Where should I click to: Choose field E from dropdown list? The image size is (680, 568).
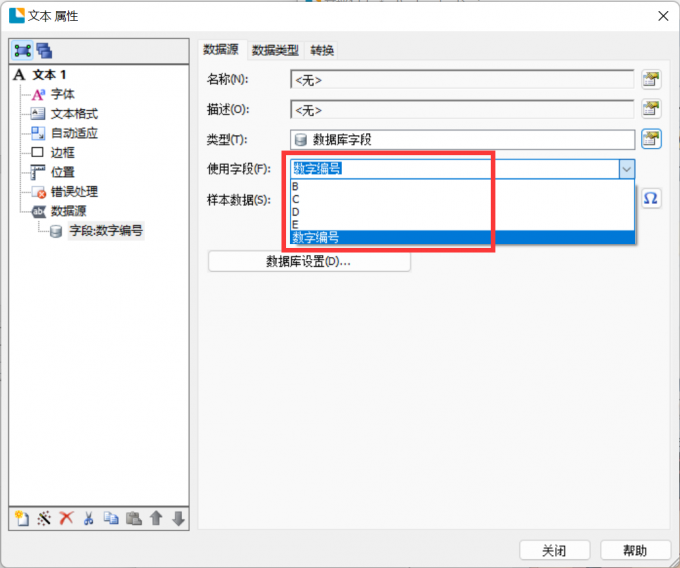pyautogui.click(x=462, y=225)
